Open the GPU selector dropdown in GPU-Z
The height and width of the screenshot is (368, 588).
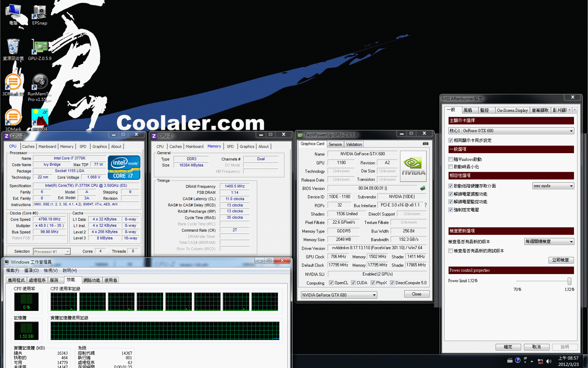(x=339, y=295)
